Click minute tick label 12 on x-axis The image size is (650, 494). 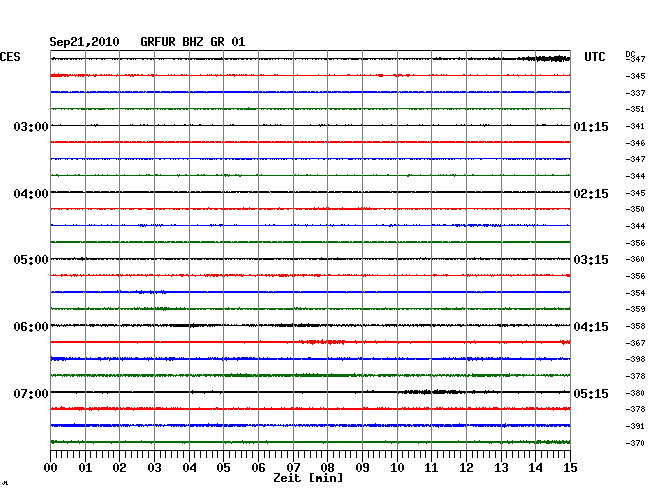coord(466,467)
